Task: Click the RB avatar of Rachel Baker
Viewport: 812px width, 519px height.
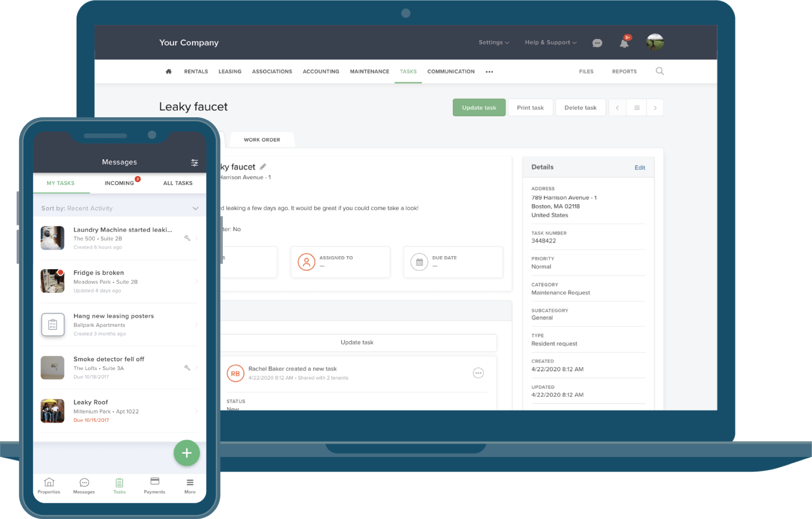Action: pos(235,373)
